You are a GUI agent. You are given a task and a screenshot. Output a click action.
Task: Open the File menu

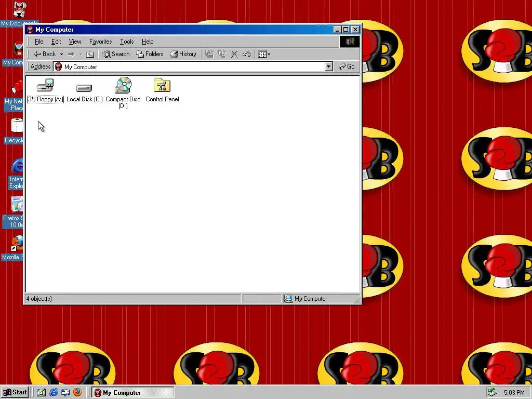click(x=39, y=42)
